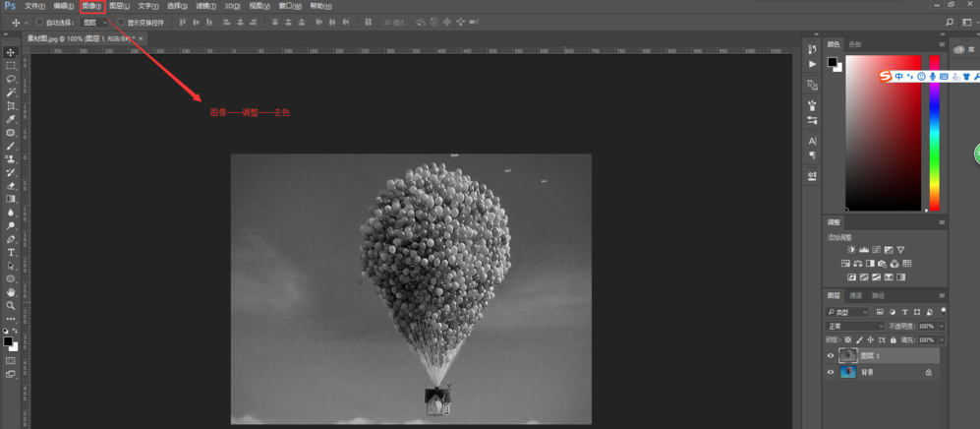This screenshot has width=980, height=429.
Task: Open the 滤镜 menu
Action: pos(204,6)
